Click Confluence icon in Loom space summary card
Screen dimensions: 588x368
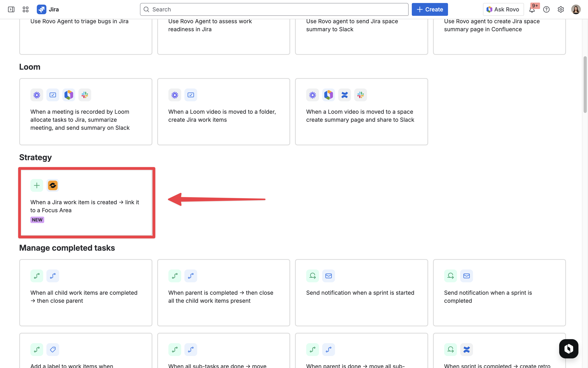point(344,95)
